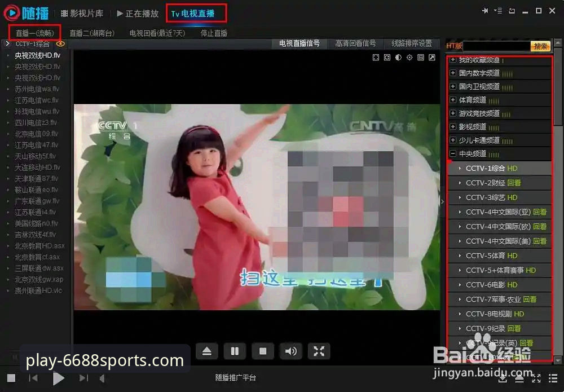
Task: Click the orange 搜索 button
Action: (x=540, y=46)
